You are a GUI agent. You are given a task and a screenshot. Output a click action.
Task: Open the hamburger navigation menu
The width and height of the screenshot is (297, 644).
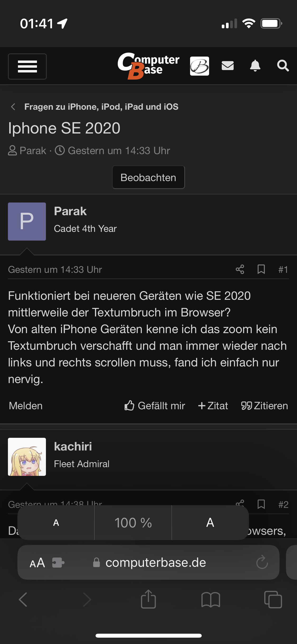pos(27,66)
